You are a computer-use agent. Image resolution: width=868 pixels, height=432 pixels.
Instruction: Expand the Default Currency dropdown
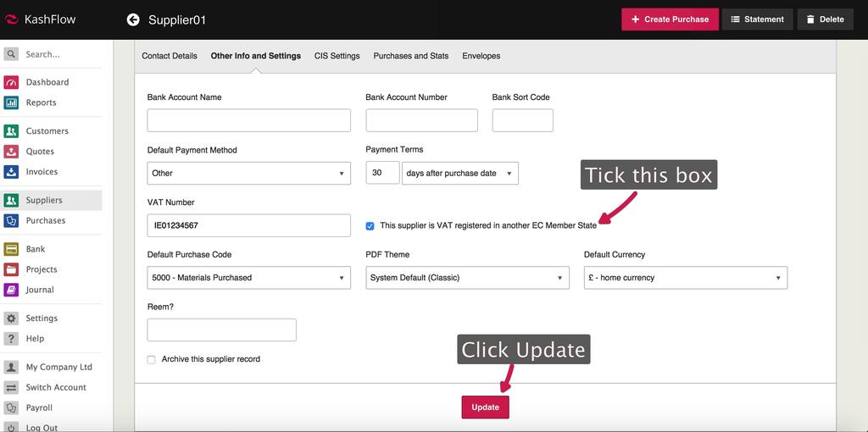coord(685,278)
